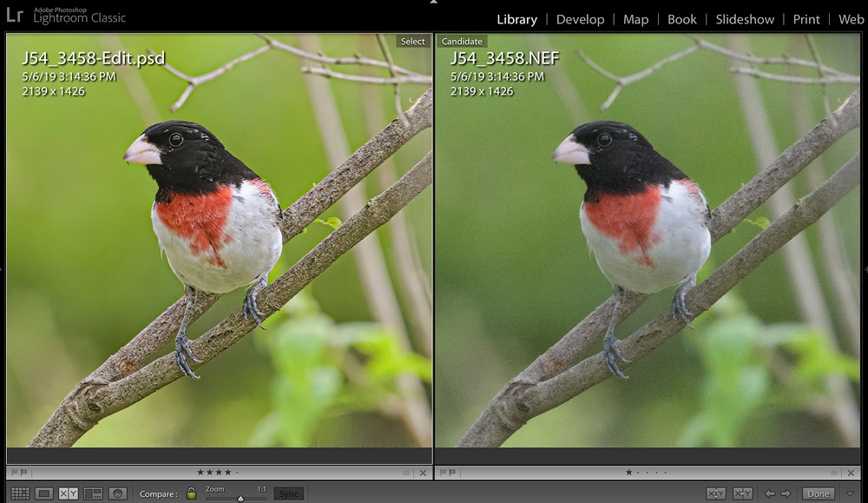Click the Done button
The width and height of the screenshot is (868, 503).
(818, 493)
